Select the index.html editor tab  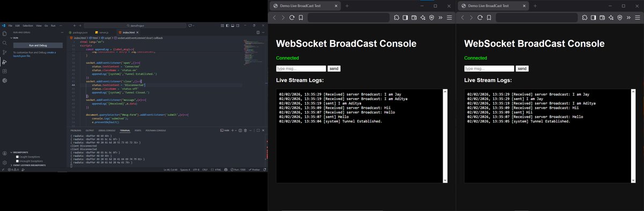[x=129, y=33]
